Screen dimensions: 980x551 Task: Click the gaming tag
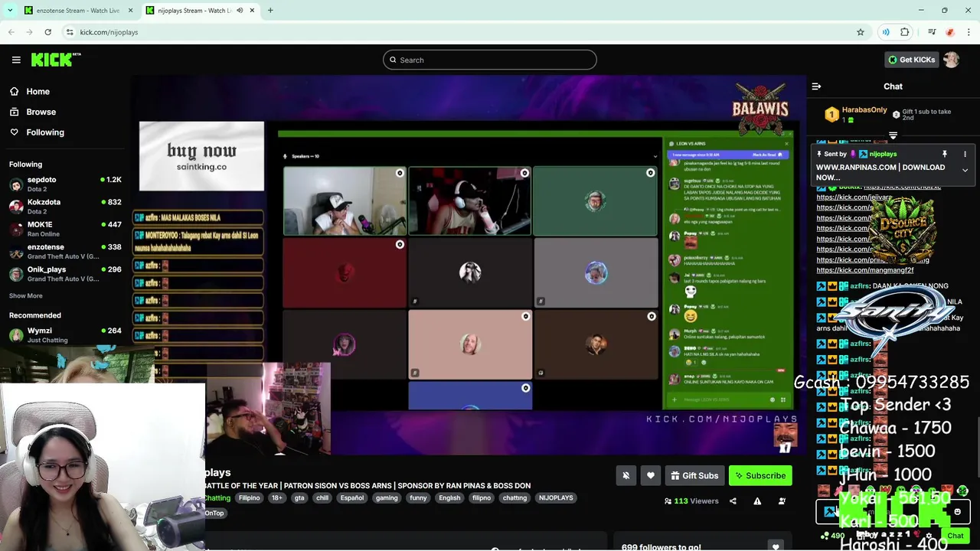(387, 497)
